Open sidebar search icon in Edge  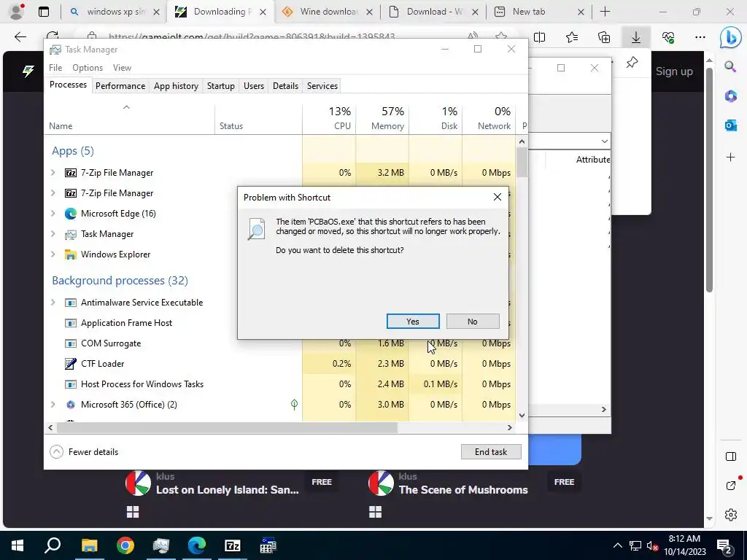pos(730,66)
